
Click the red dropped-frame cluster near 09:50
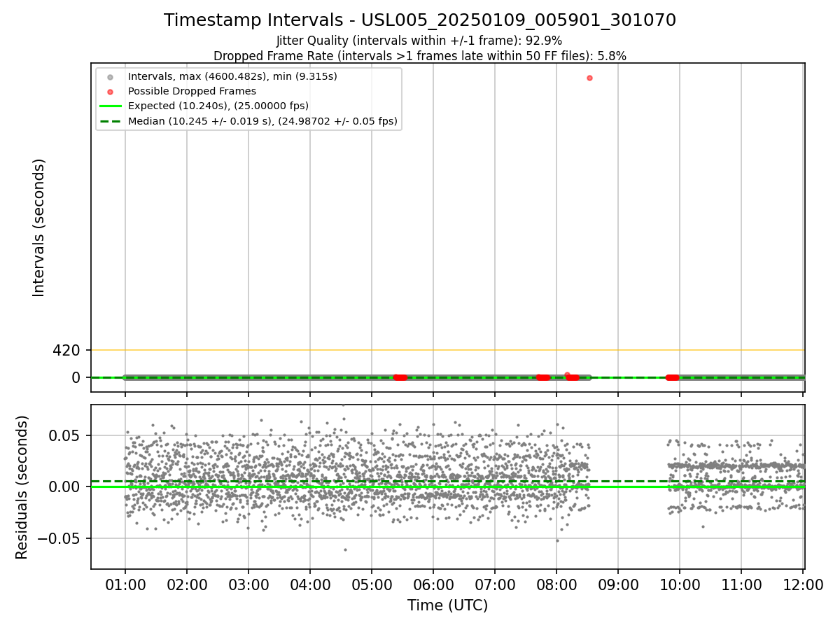[672, 377]
